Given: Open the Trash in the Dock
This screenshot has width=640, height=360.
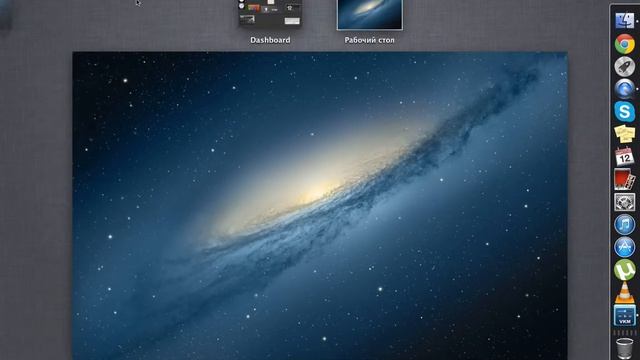Looking at the screenshot, I should (625, 348).
